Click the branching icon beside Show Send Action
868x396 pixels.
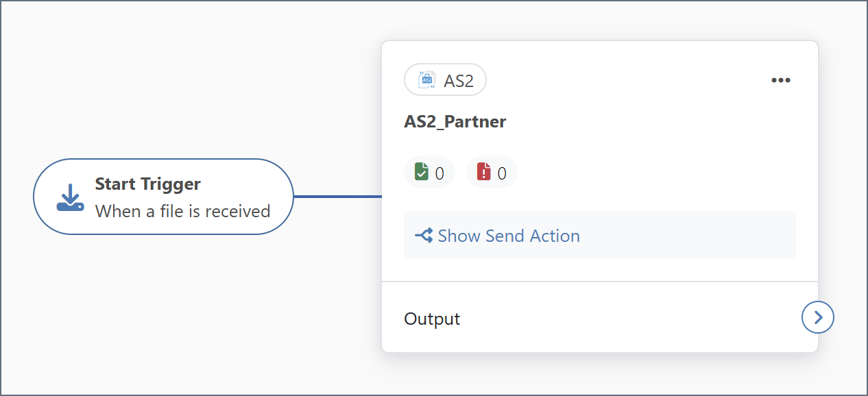pos(423,236)
